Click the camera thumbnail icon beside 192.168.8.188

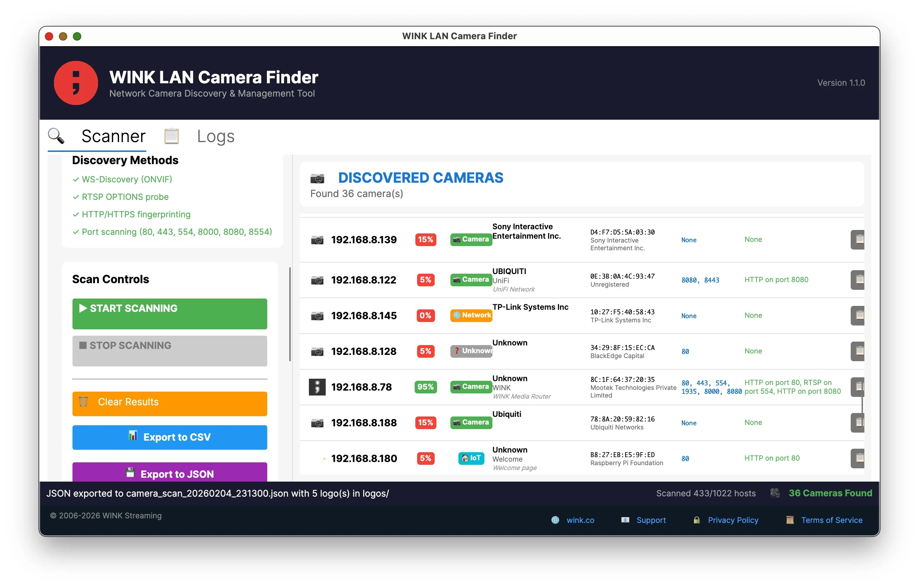pos(317,423)
